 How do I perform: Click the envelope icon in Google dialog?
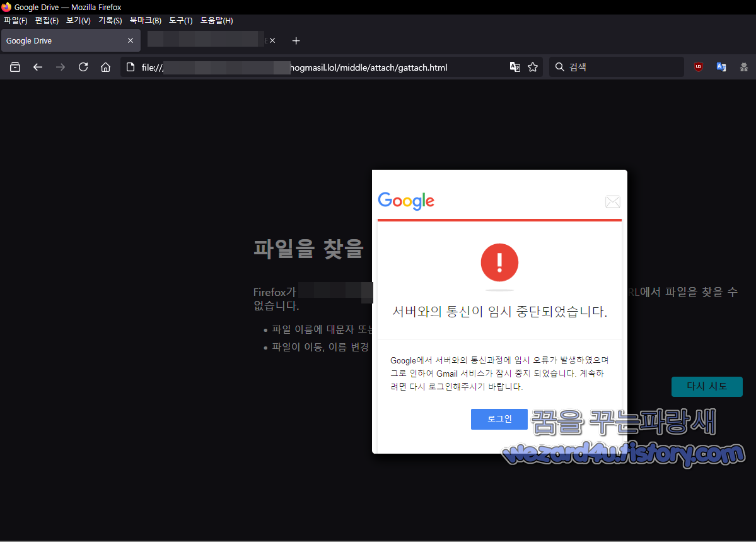pyautogui.click(x=613, y=202)
